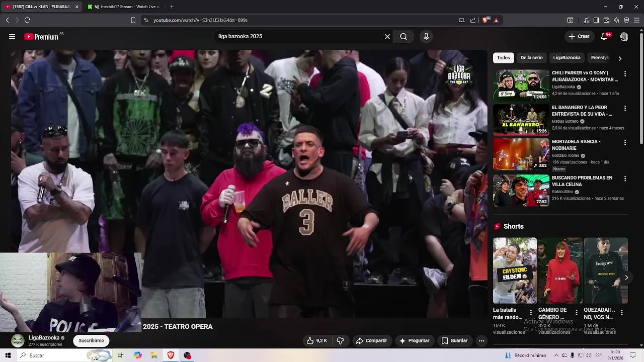Image resolution: width=644 pixels, height=362 pixels.
Task: Open the LigaBazooka channel avatar
Action: (x=18, y=340)
